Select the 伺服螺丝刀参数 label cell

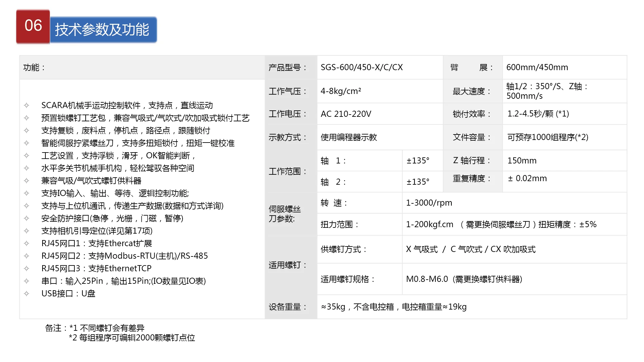pyautogui.click(x=291, y=214)
